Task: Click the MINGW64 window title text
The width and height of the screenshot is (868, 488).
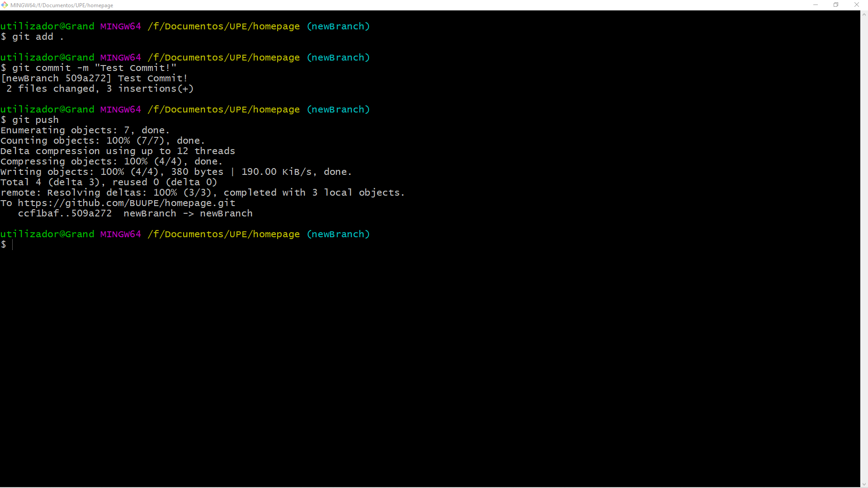Action: pyautogui.click(x=62, y=5)
